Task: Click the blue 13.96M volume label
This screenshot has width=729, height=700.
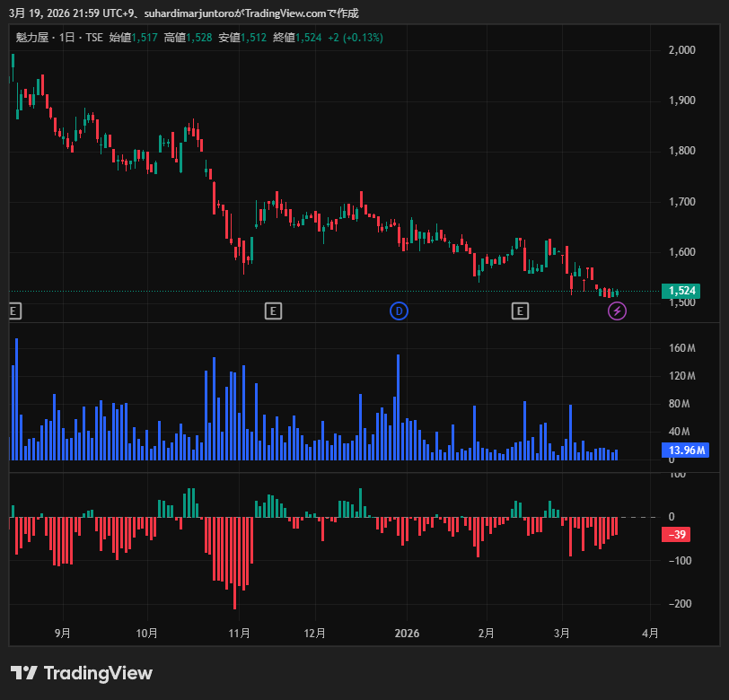Action: click(x=685, y=450)
